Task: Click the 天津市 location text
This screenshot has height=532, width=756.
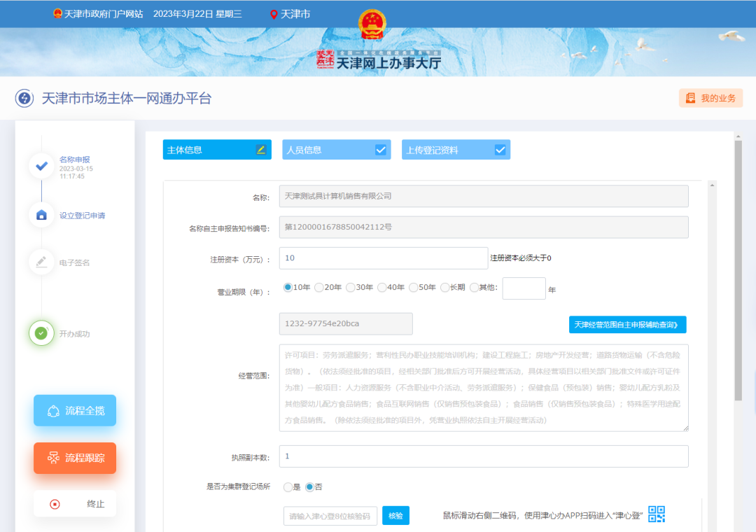Action: pyautogui.click(x=295, y=15)
